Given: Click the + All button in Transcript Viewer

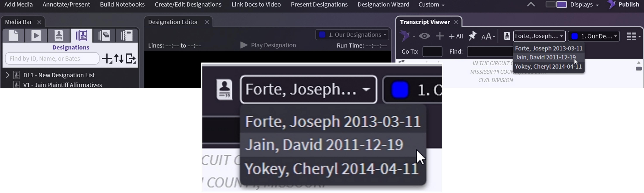Looking at the screenshot, I should coord(456,36).
